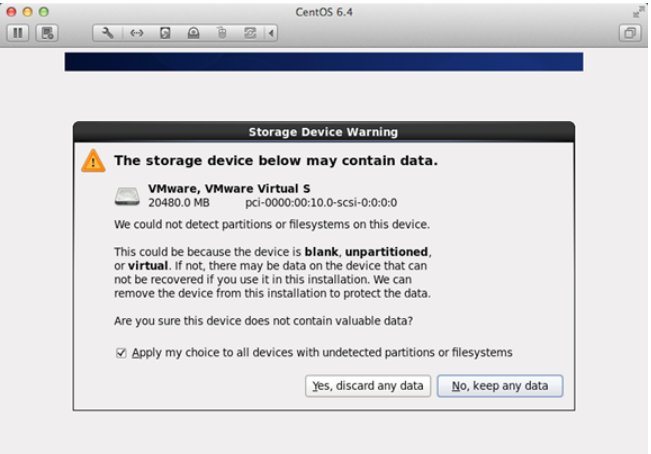Click the Storage Device Warning title bar
The image size is (651, 454).
[x=323, y=131]
